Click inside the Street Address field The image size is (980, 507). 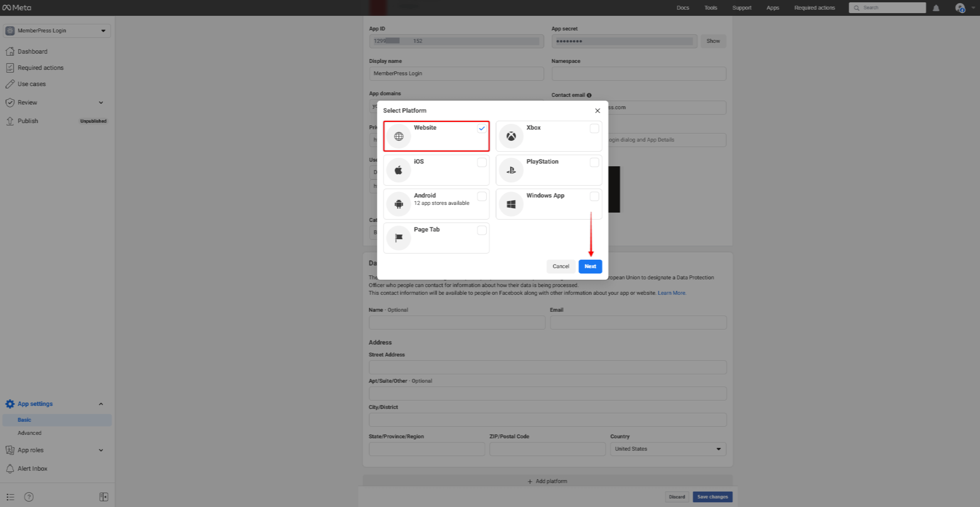pyautogui.click(x=547, y=367)
